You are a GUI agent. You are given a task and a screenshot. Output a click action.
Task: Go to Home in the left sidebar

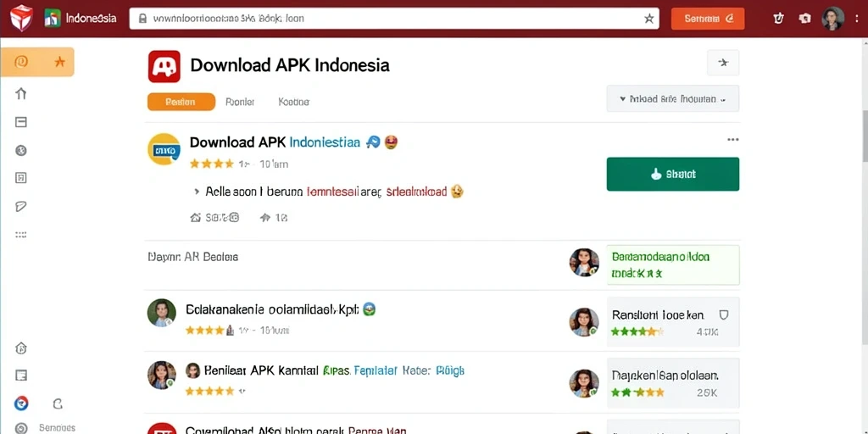click(x=21, y=93)
